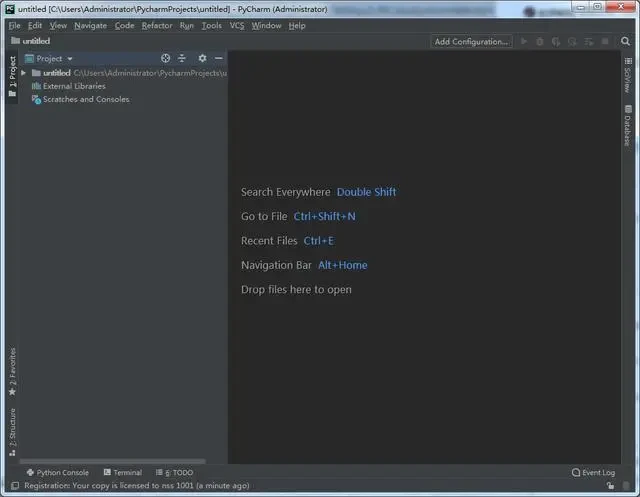Toggle the 1: Project side tool window

pos(12,76)
